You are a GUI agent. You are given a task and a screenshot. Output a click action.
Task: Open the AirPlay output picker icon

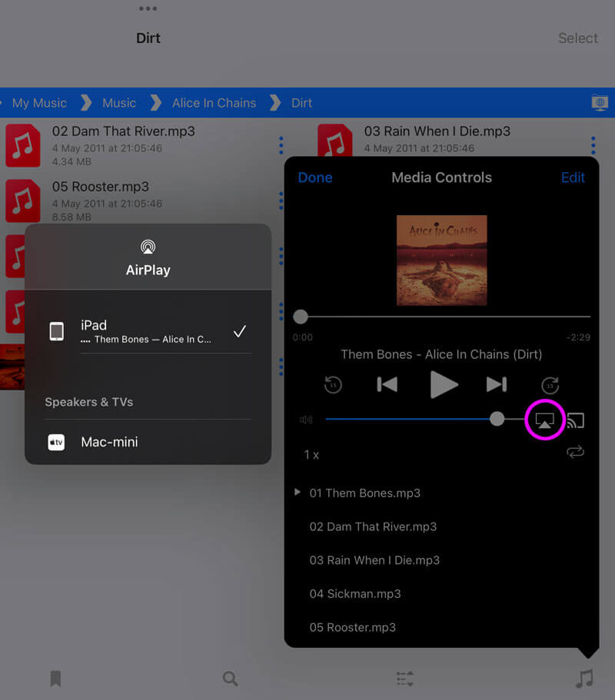pos(544,420)
